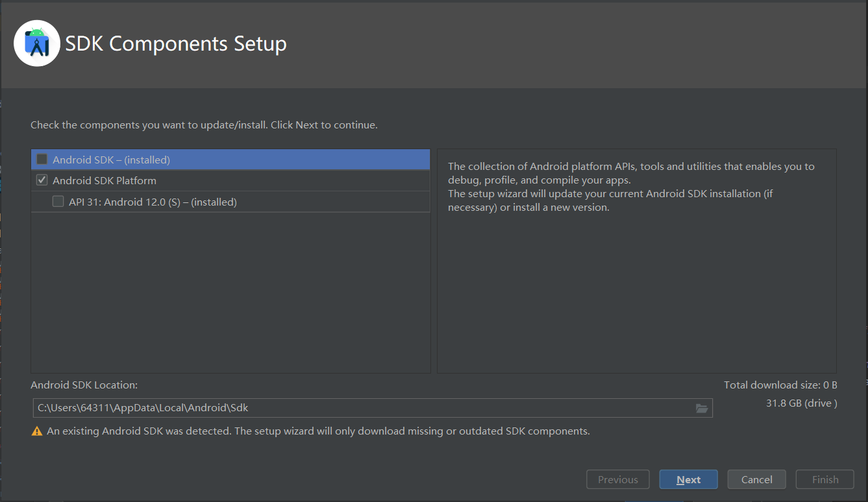Select the API 31: Android 12.0 (S) row
The width and height of the screenshot is (868, 502).
click(x=230, y=202)
